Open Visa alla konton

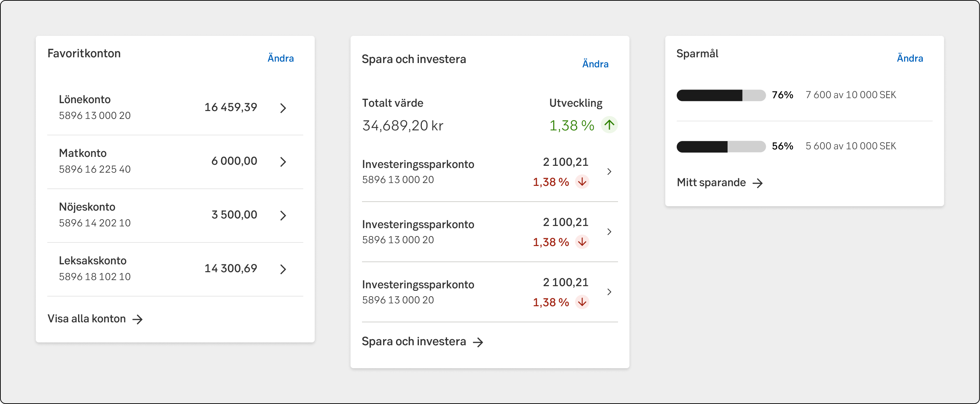point(87,318)
